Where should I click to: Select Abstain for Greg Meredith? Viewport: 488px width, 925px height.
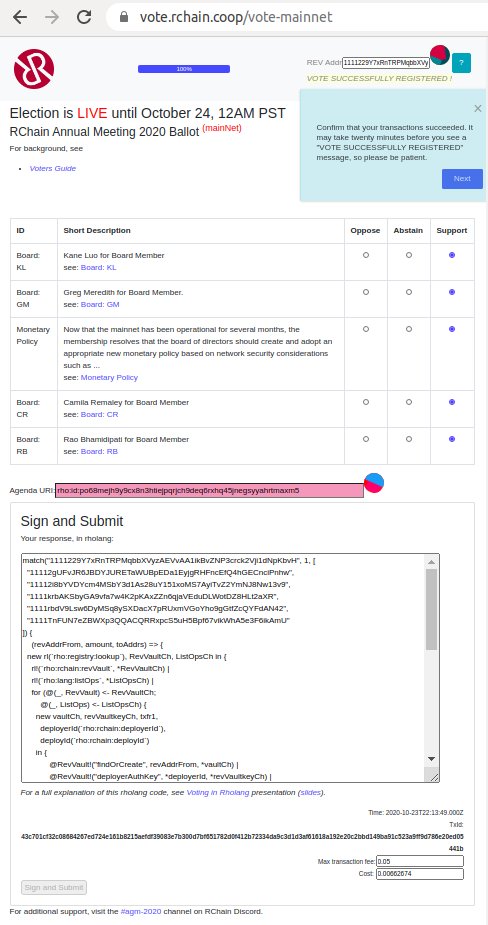pyautogui.click(x=408, y=292)
